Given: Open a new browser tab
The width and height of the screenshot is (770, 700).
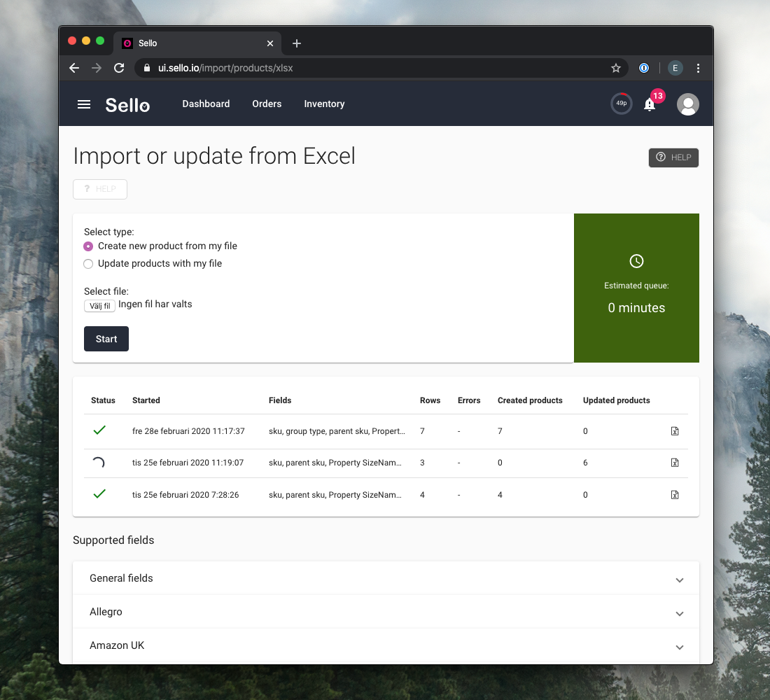Looking at the screenshot, I should click(x=297, y=43).
